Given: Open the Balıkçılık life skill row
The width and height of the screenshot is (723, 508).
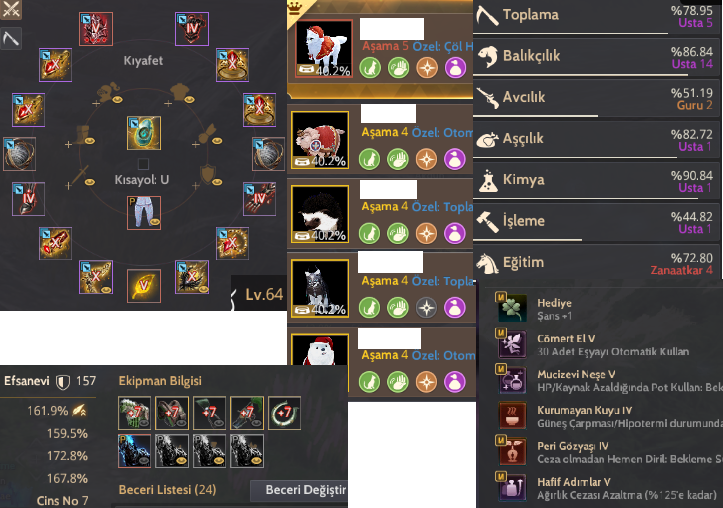Looking at the screenshot, I should click(597, 59).
